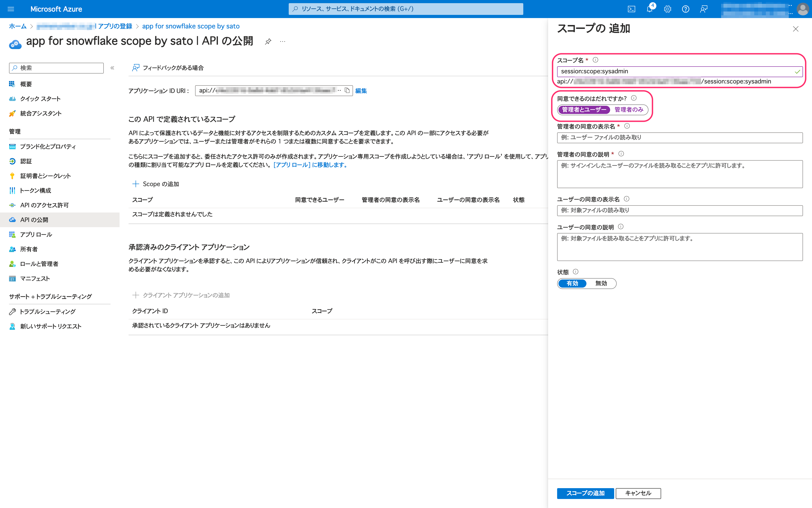Open the notifications bell

pyautogui.click(x=650, y=9)
